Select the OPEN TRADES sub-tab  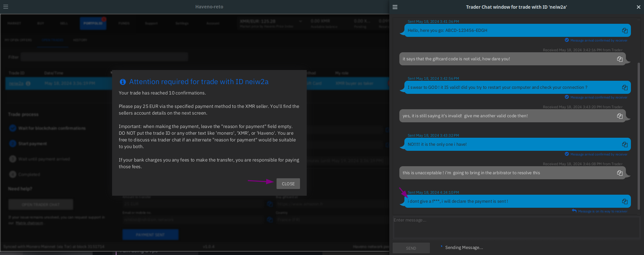tap(53, 40)
